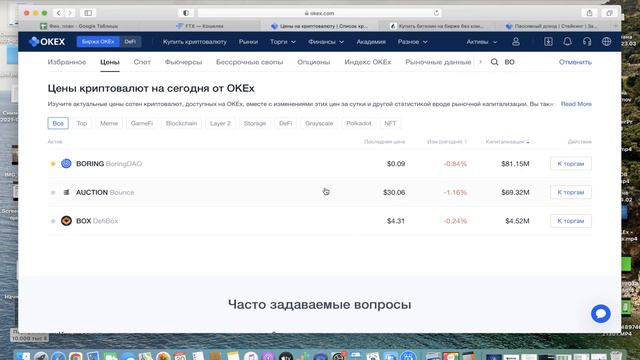
Task: Unfavorite BORING with the star
Action: coord(53,164)
